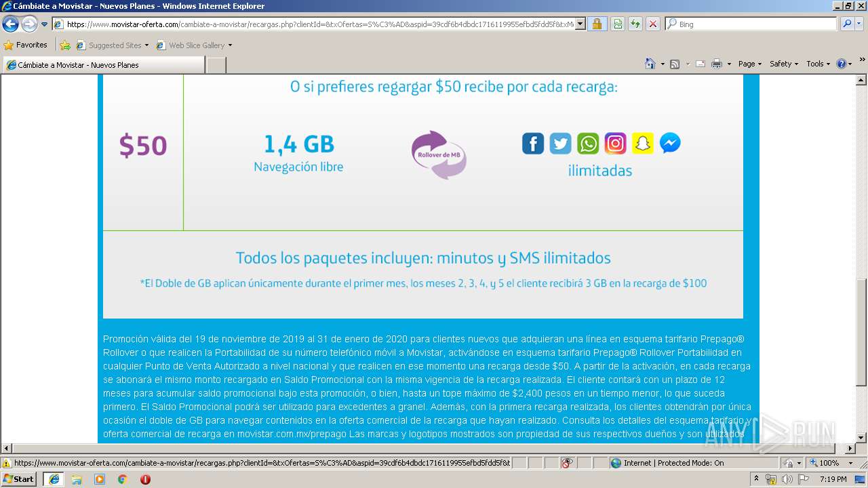
Task: Toggle Compatibility View icon
Action: point(618,24)
